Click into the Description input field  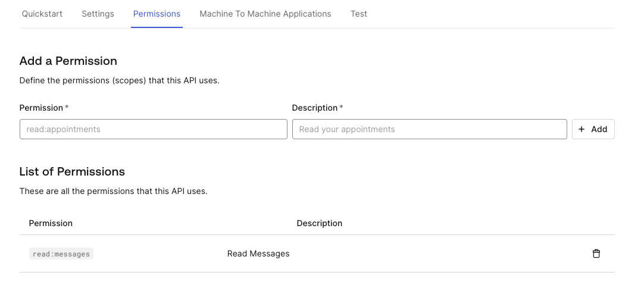(x=429, y=129)
